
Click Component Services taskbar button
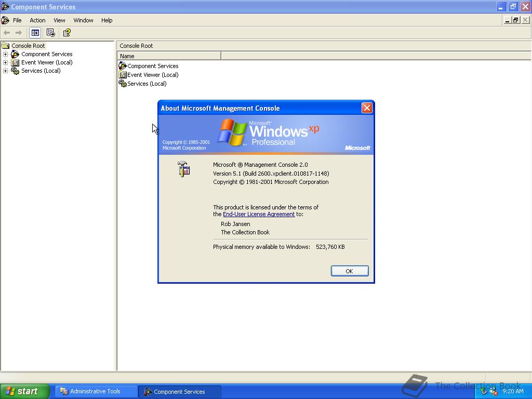click(x=180, y=392)
